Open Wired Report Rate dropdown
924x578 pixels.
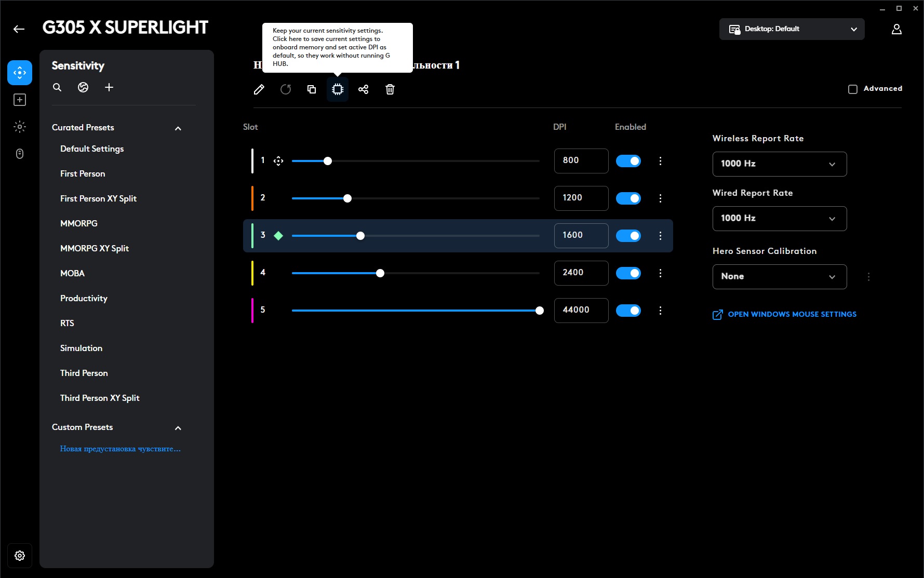[x=780, y=219]
